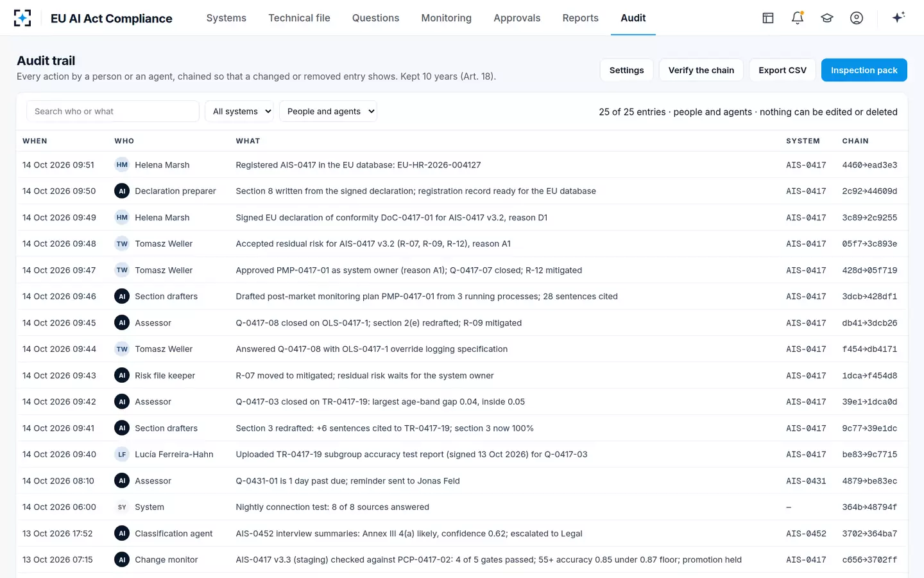This screenshot has height=578, width=924.
Task: Click the Settings button
Action: click(626, 70)
